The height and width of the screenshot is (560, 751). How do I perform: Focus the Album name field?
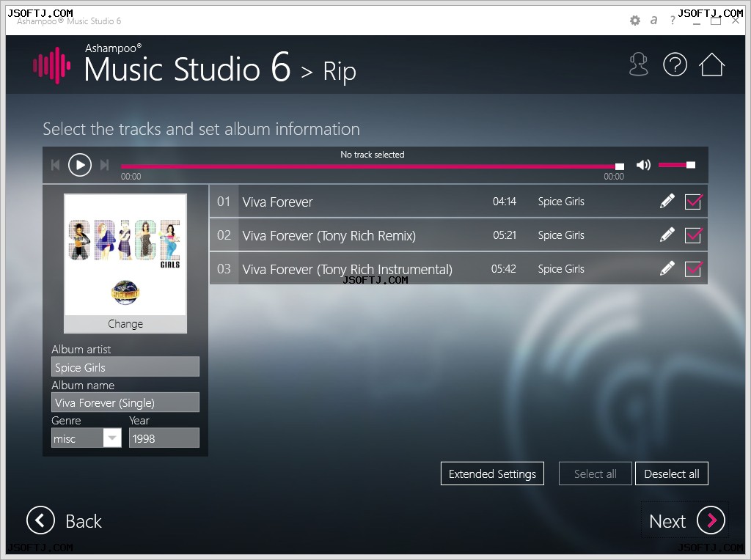point(125,402)
